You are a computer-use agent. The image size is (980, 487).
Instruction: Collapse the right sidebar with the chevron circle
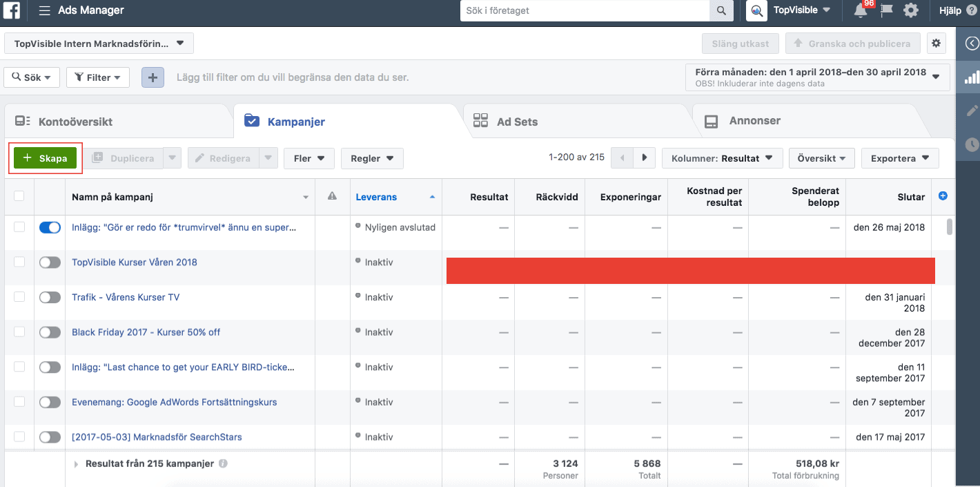(971, 44)
